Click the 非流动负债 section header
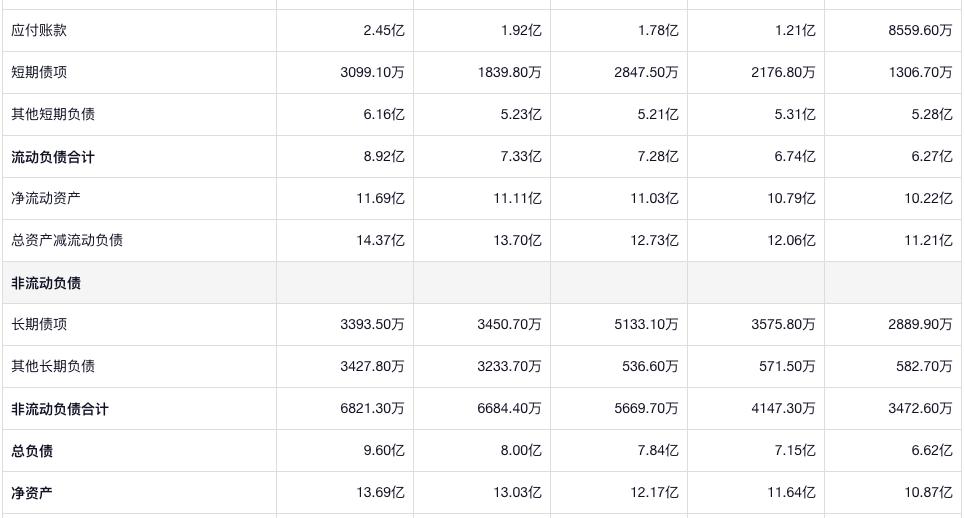The image size is (965, 518). [46, 283]
